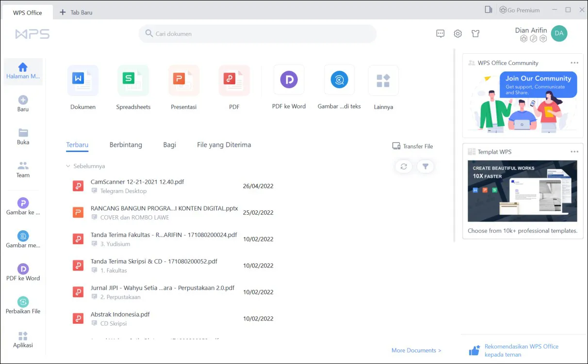Click the Go Premium button
Screen dimensions: 588x364
coord(519,10)
